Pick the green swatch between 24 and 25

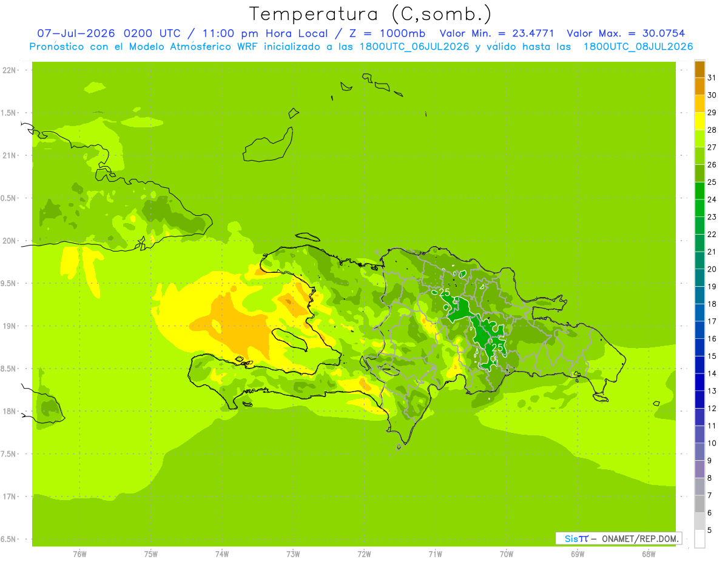[x=699, y=191]
